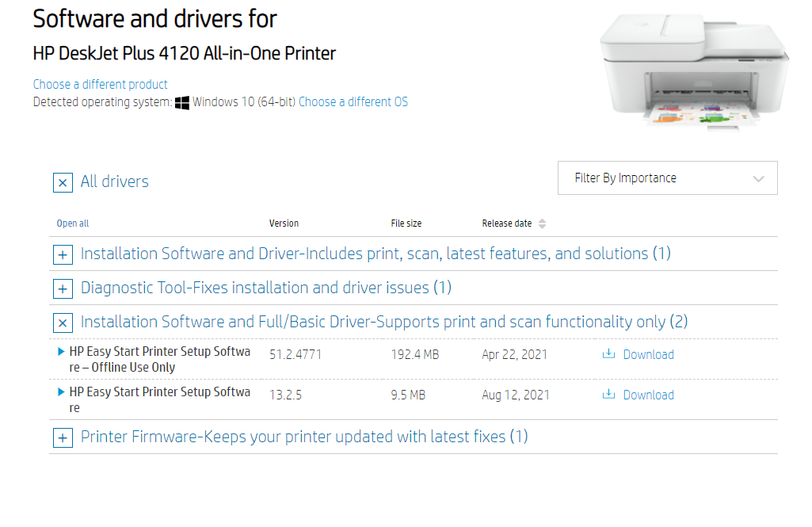The height and width of the screenshot is (527, 812).
Task: Click Installation Software and Full/Basic Driver heading
Action: click(383, 322)
